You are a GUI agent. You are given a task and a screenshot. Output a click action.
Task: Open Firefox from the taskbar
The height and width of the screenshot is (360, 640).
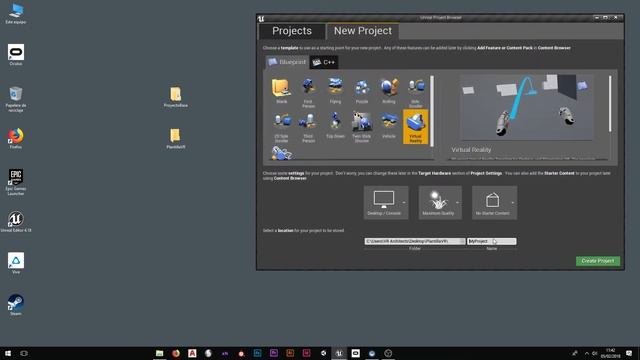176,353
